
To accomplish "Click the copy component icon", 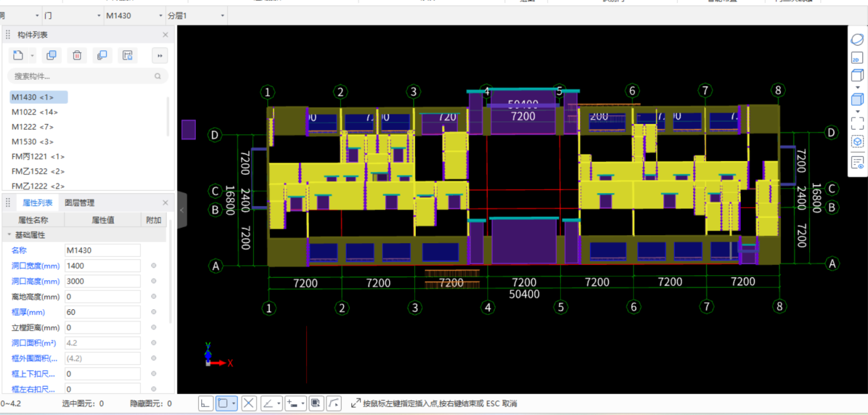I will [52, 55].
